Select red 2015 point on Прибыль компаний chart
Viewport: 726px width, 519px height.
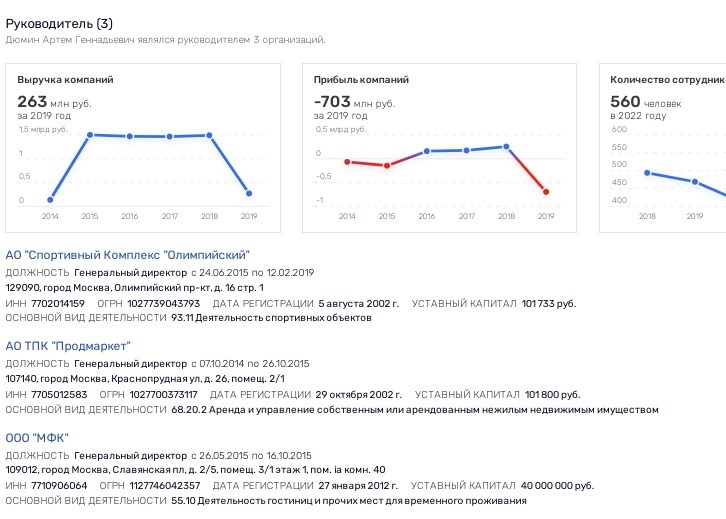tap(387, 165)
